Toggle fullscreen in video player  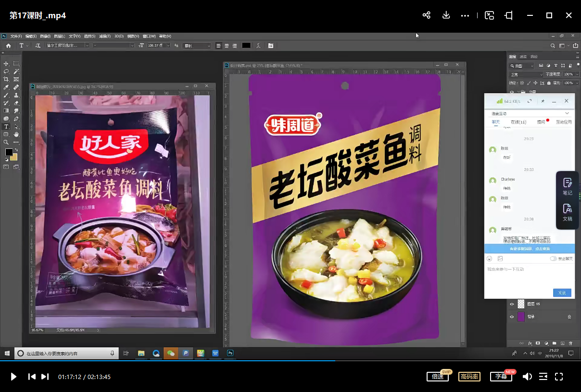point(559,377)
